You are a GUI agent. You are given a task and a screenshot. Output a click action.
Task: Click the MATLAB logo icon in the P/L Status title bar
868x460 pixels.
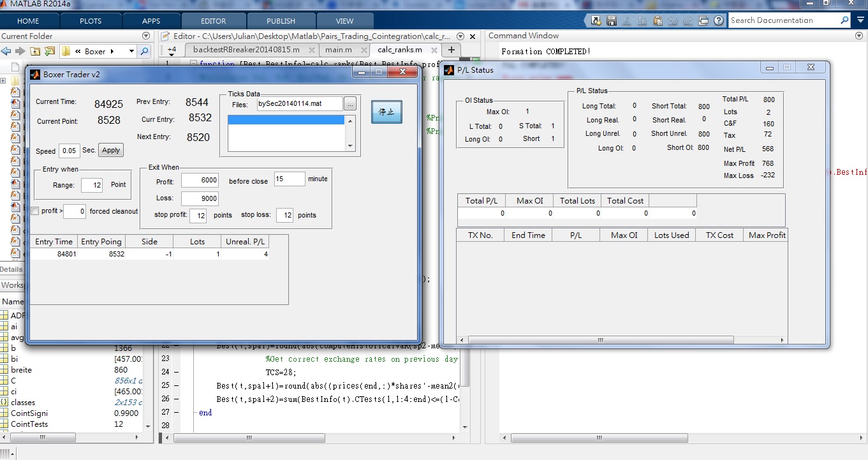pos(449,70)
